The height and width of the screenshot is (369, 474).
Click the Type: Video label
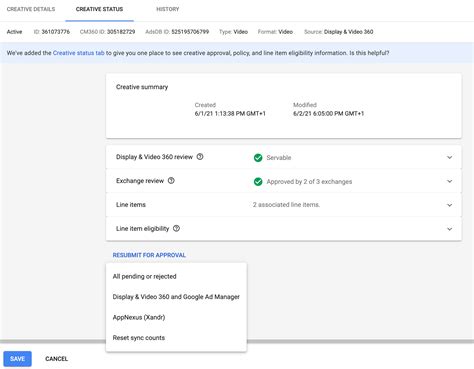click(x=233, y=32)
